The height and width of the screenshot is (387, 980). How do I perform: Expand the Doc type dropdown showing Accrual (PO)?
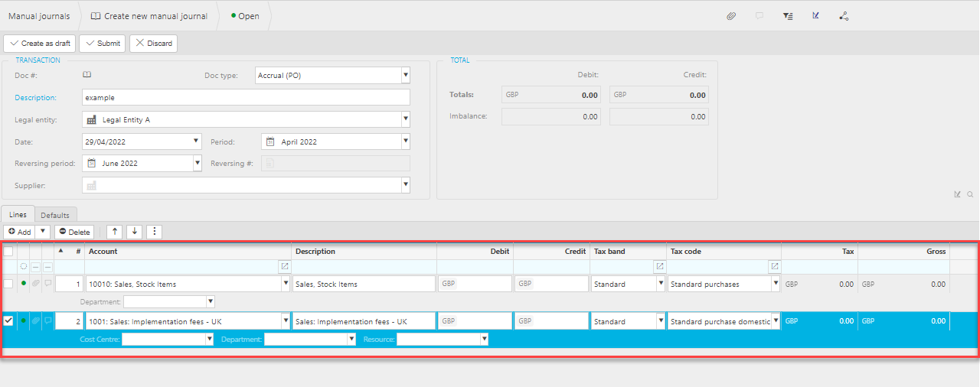pyautogui.click(x=405, y=75)
